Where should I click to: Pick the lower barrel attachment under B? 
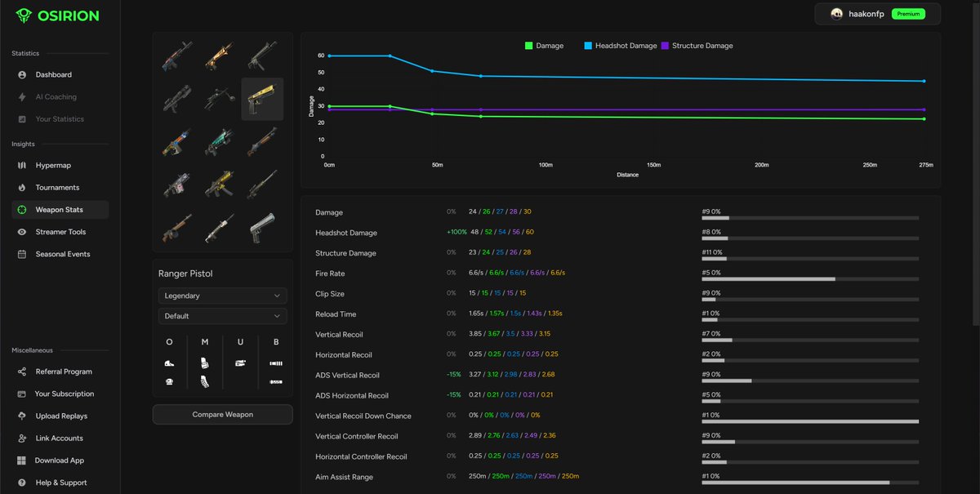click(276, 381)
